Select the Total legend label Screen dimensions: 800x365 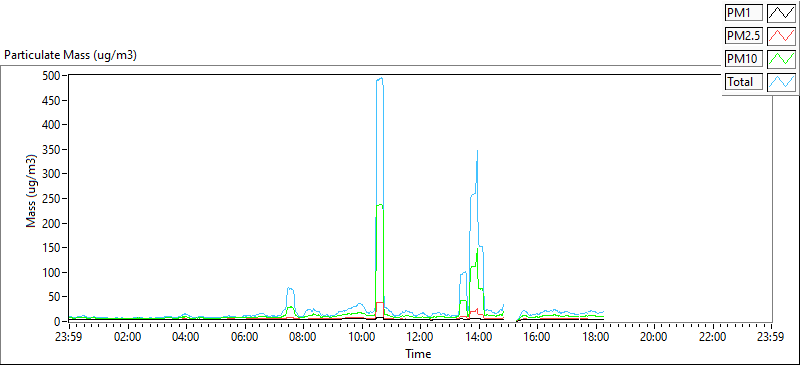[744, 81]
